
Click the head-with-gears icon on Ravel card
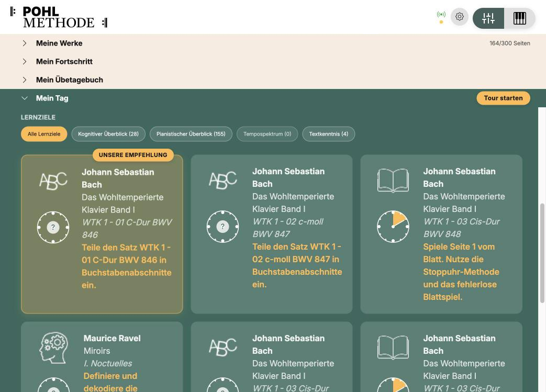[x=53, y=348]
